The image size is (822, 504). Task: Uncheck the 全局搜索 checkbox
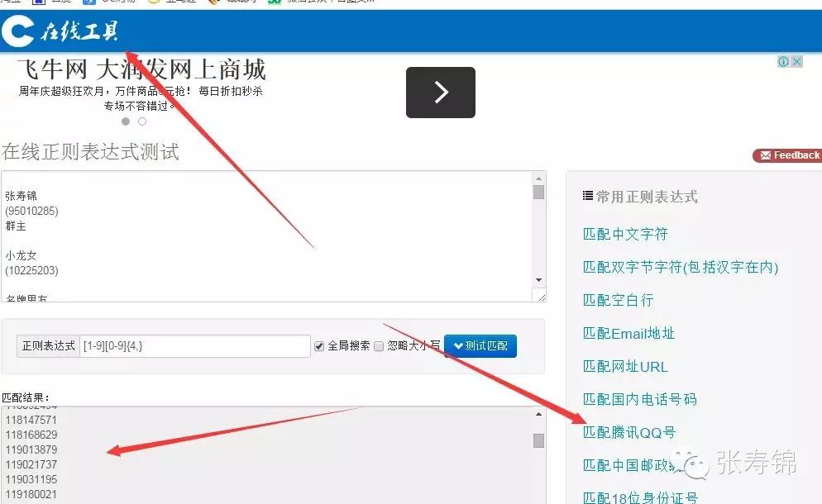(319, 345)
